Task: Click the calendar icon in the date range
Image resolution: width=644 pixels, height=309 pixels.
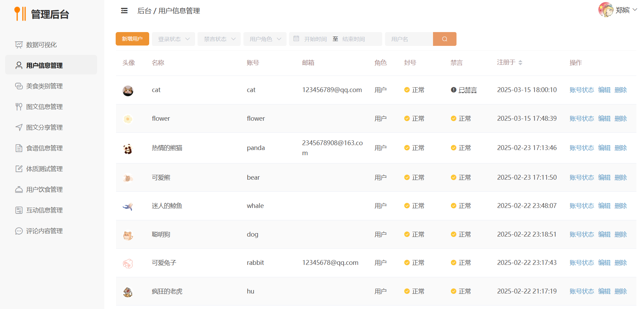Action: coord(296,39)
